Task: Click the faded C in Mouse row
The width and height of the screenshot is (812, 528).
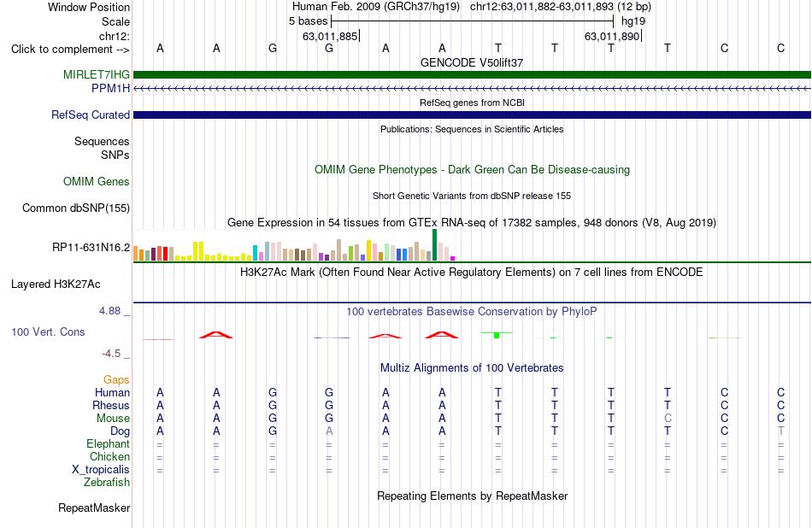Action: (668, 419)
